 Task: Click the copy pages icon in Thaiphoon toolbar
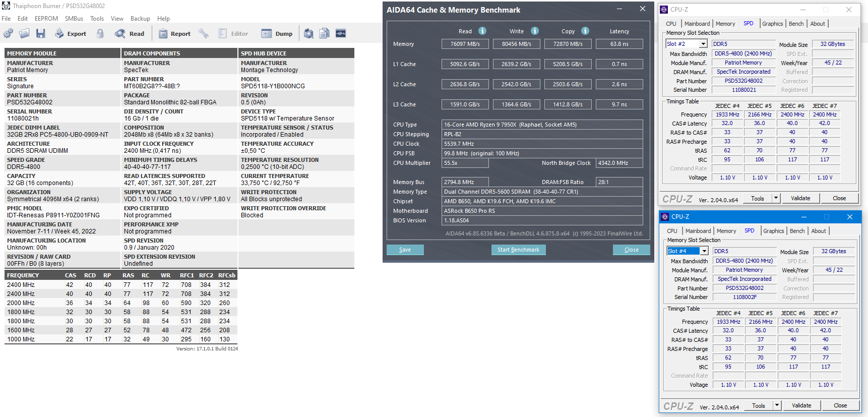coord(325,33)
